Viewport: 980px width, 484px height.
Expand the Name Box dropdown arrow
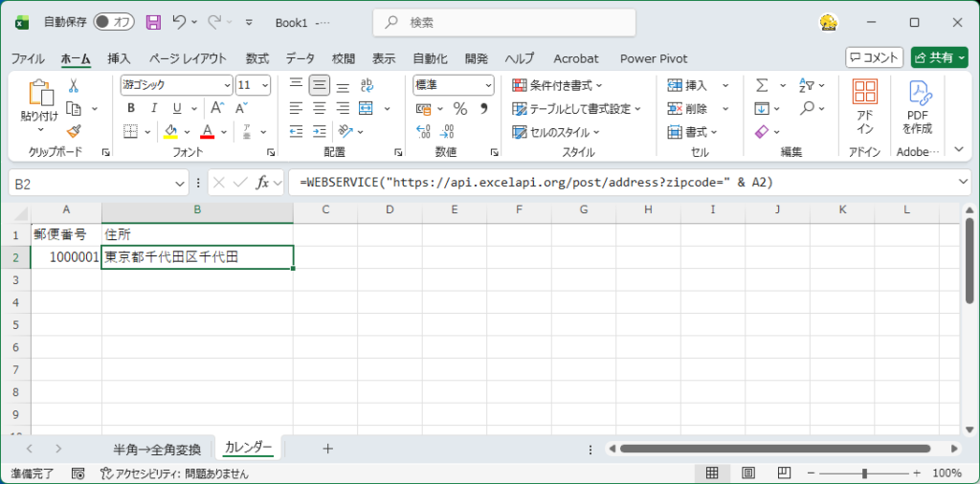[x=181, y=182]
